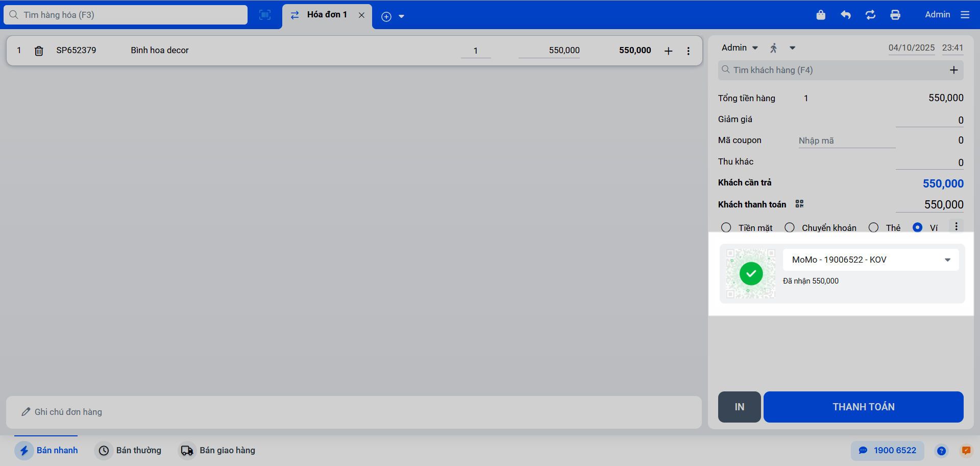The height and width of the screenshot is (466, 980).
Task: Click the IN print button
Action: (x=740, y=407)
